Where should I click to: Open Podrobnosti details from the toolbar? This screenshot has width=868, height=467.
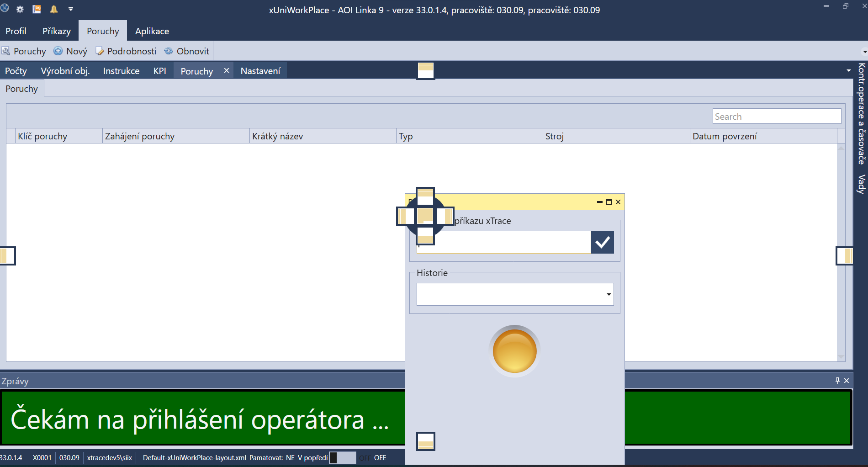pyautogui.click(x=126, y=51)
